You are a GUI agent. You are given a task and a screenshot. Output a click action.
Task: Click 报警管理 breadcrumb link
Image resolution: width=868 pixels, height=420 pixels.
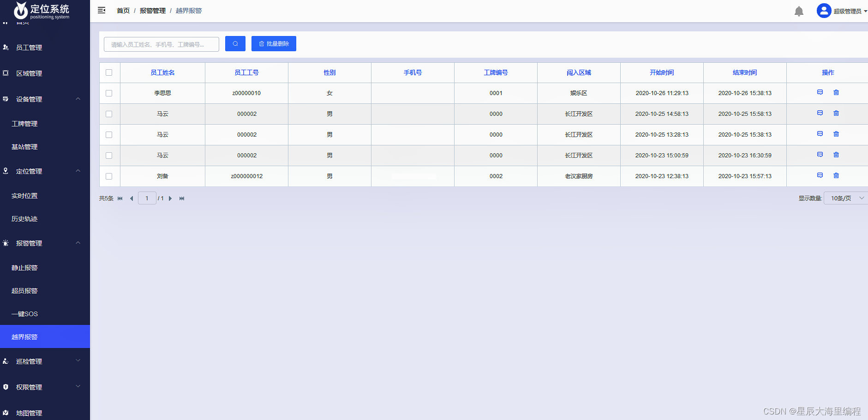[153, 11]
